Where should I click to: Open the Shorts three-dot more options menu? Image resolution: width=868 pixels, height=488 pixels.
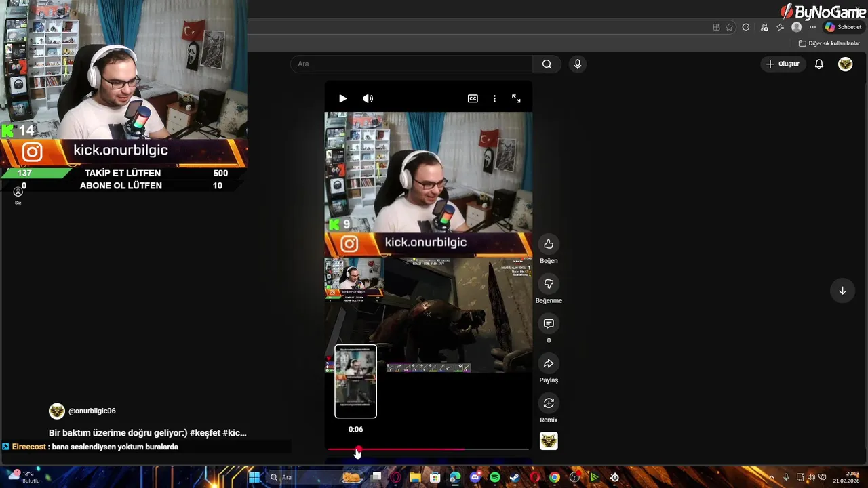click(x=494, y=98)
